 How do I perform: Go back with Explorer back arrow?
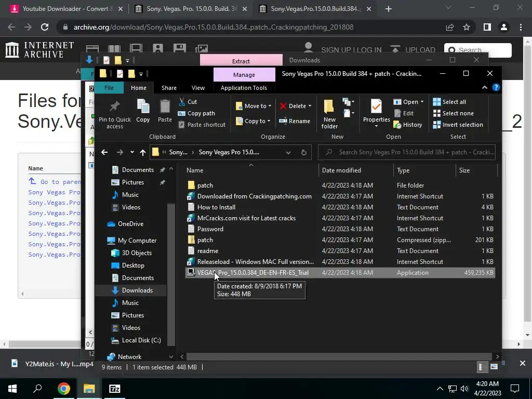[x=104, y=152]
